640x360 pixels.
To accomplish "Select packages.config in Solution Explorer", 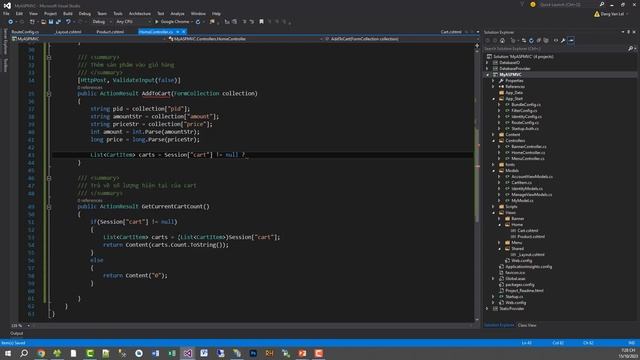I will pyautogui.click(x=519, y=285).
